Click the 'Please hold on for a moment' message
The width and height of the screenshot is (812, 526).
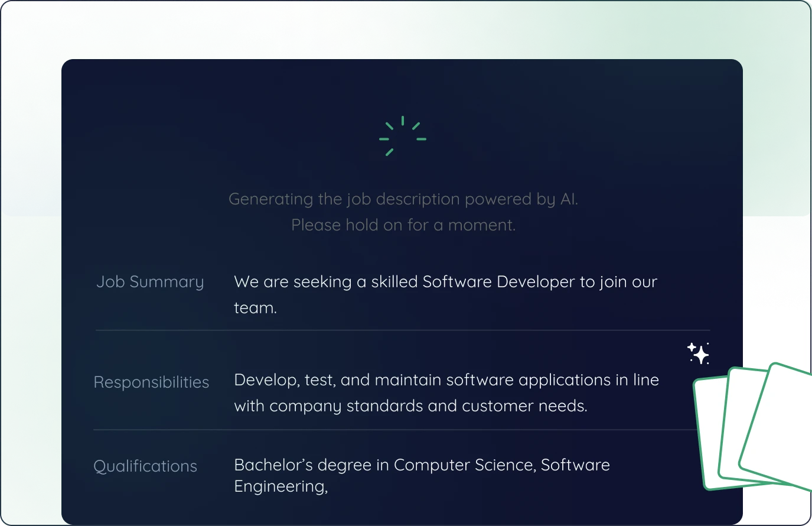[x=403, y=225]
